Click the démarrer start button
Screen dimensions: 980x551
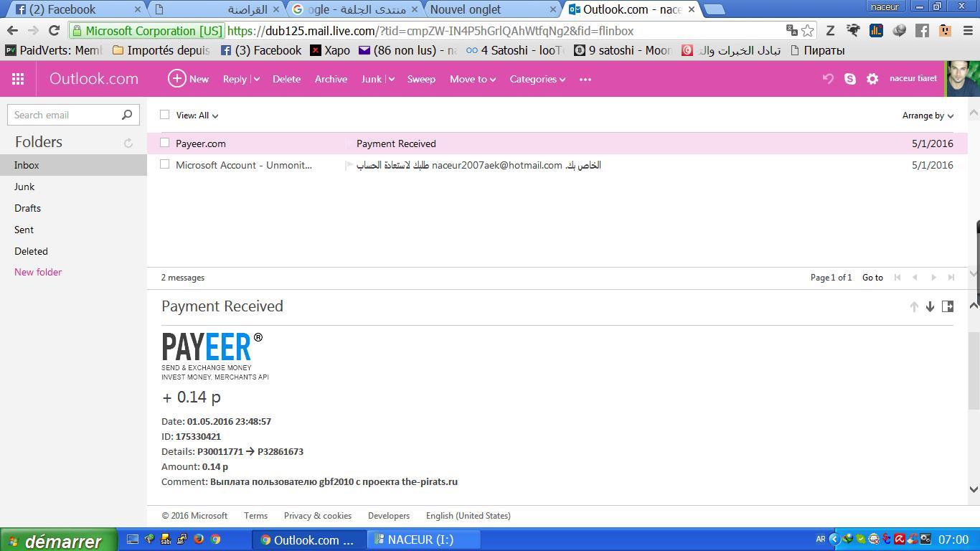coord(58,540)
